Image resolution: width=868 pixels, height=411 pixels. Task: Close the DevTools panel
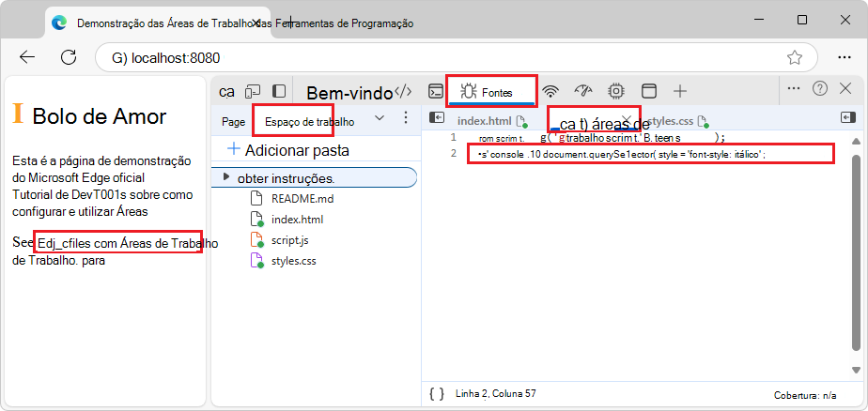click(x=845, y=88)
